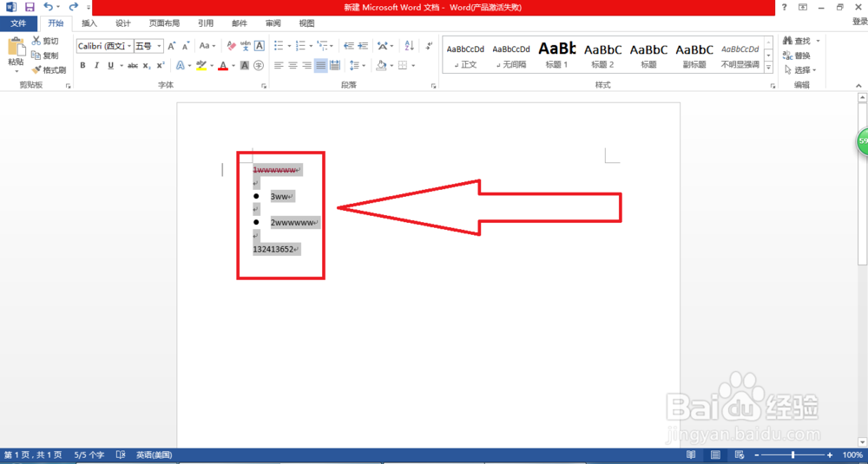Screen dimensions: 868x464
Task: Switch to the Page Layout (页面布局) tab
Action: [x=164, y=23]
